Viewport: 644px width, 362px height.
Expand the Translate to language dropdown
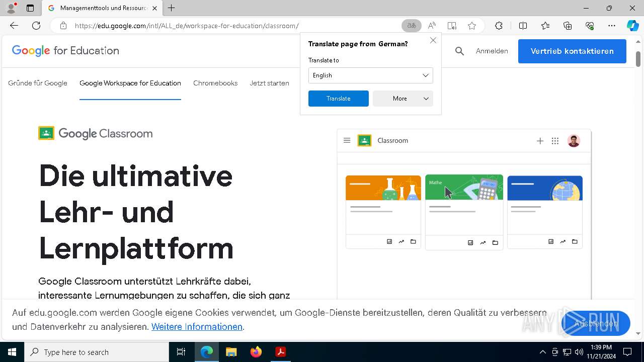371,75
